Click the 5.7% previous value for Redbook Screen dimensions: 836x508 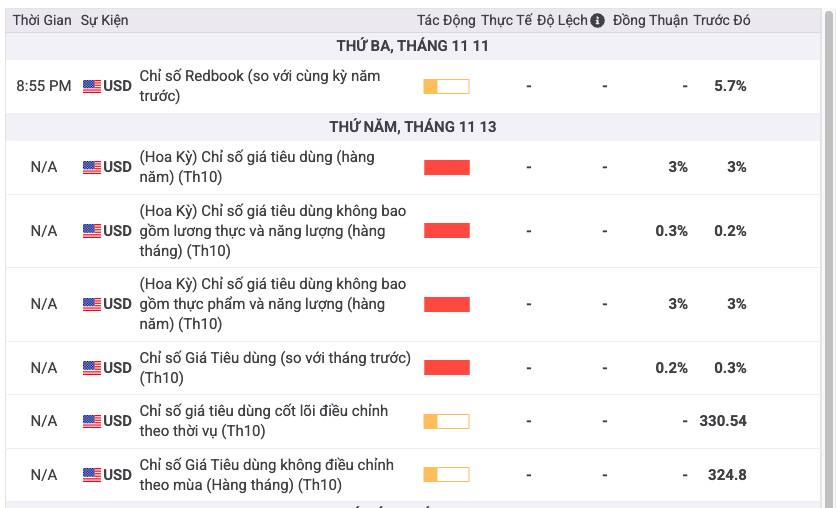click(730, 86)
